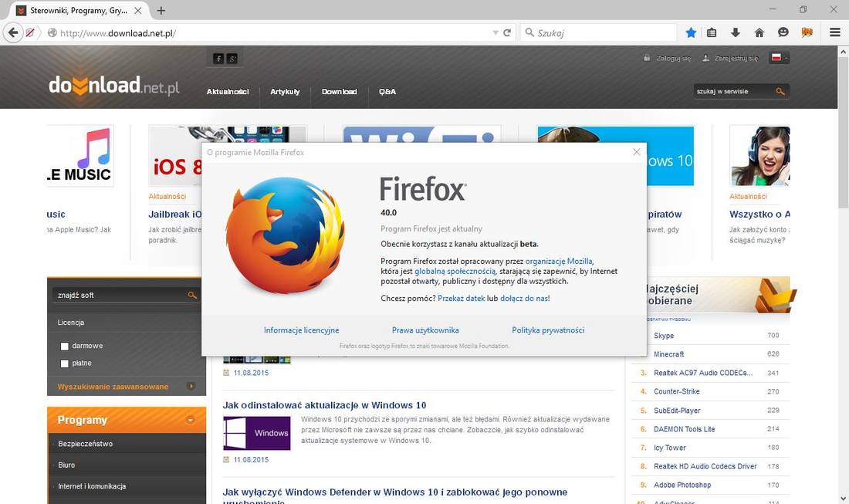This screenshot has width=849, height=504.
Task: Bookmark this page with the blue star
Action: point(691,32)
